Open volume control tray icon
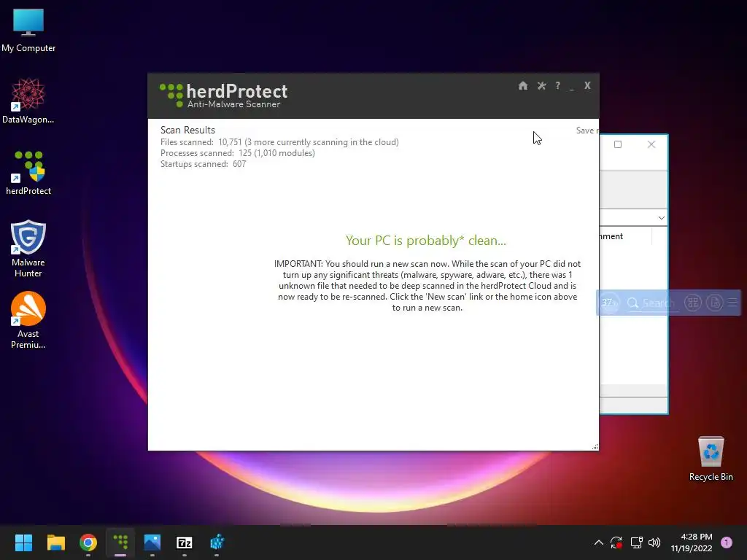This screenshot has width=747, height=560. (654, 542)
